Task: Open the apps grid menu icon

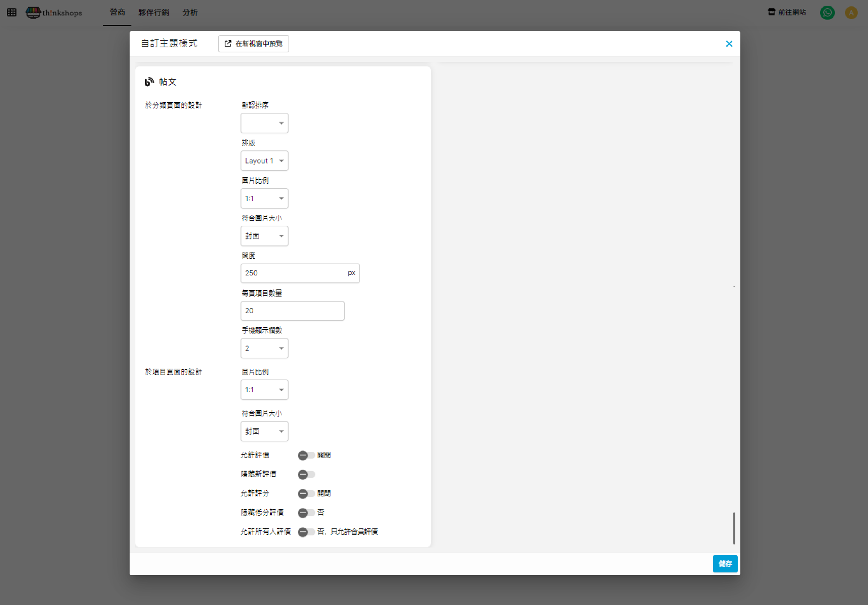Action: [12, 13]
